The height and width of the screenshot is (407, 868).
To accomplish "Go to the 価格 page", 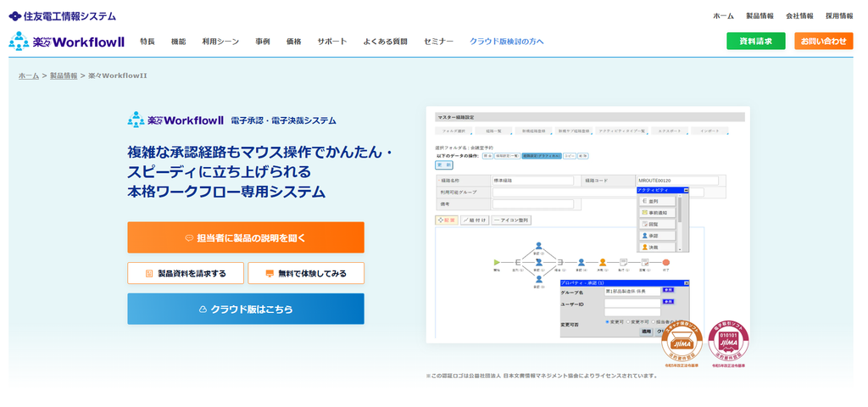I will click(294, 42).
